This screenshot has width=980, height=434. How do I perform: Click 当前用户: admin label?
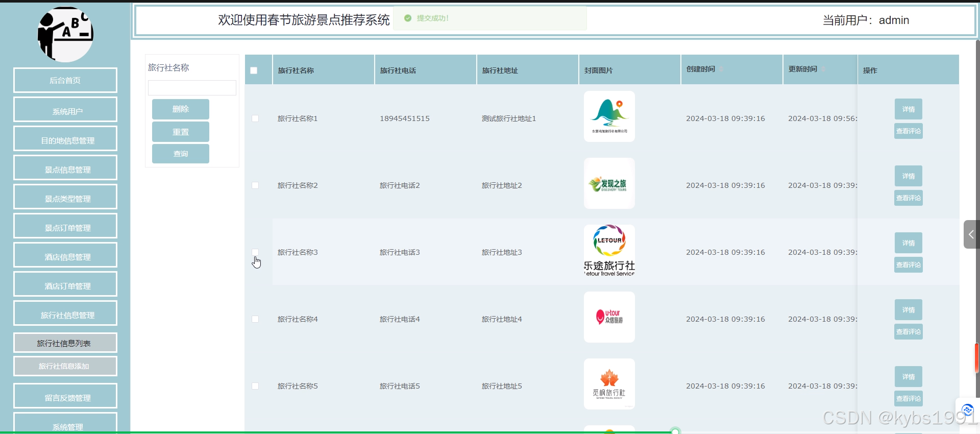866,20
